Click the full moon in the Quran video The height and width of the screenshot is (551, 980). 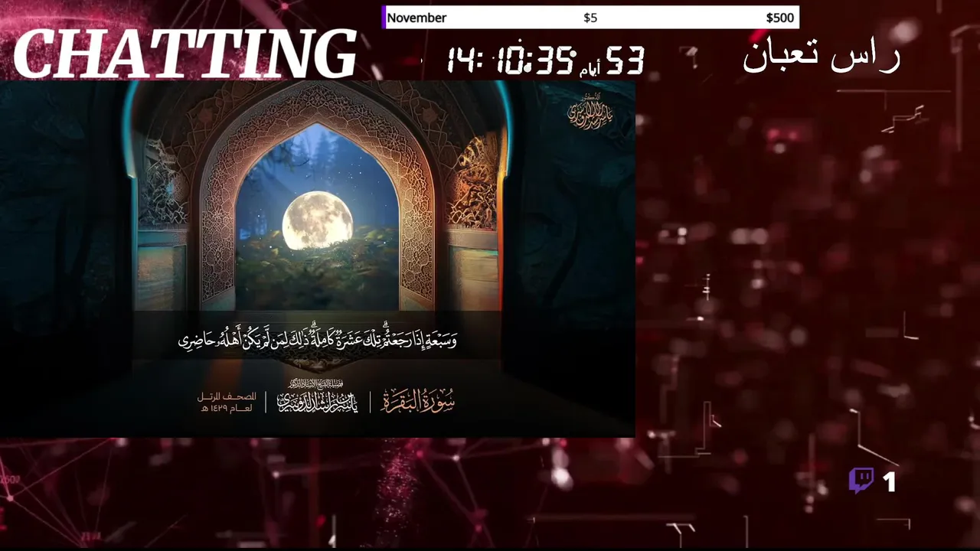(318, 221)
